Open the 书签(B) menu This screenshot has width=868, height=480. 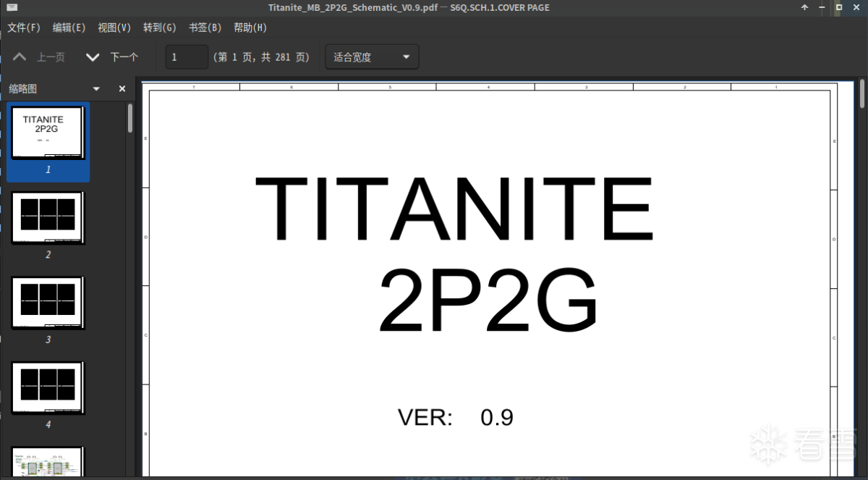(205, 28)
